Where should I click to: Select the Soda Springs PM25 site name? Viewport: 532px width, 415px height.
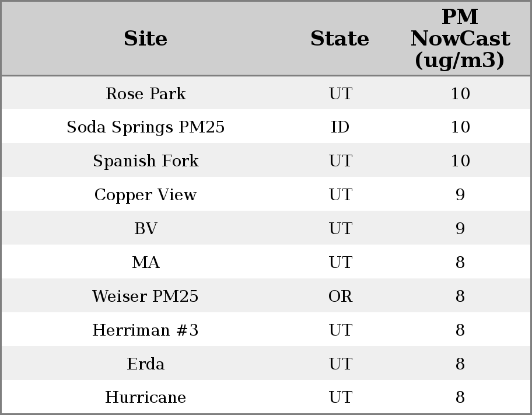[x=146, y=127]
